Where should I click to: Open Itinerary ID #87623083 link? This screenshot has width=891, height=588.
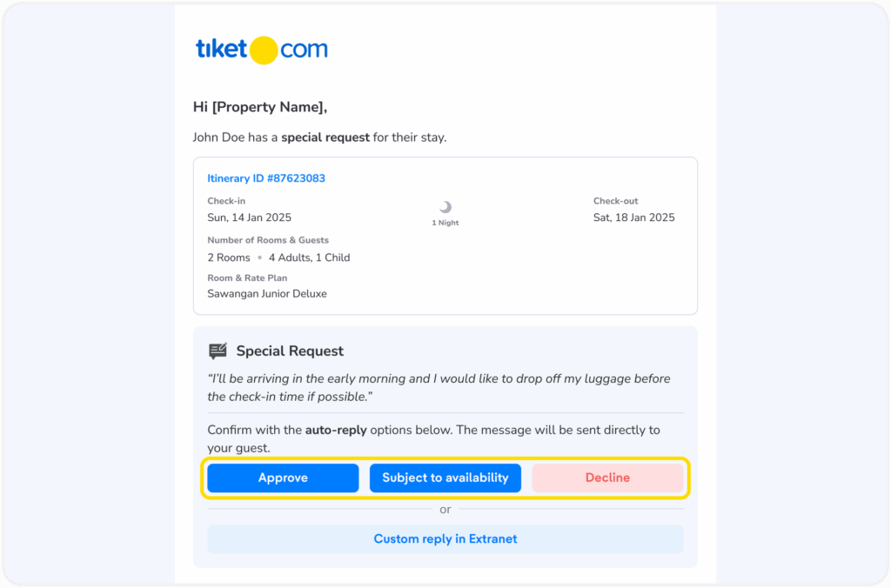click(266, 178)
